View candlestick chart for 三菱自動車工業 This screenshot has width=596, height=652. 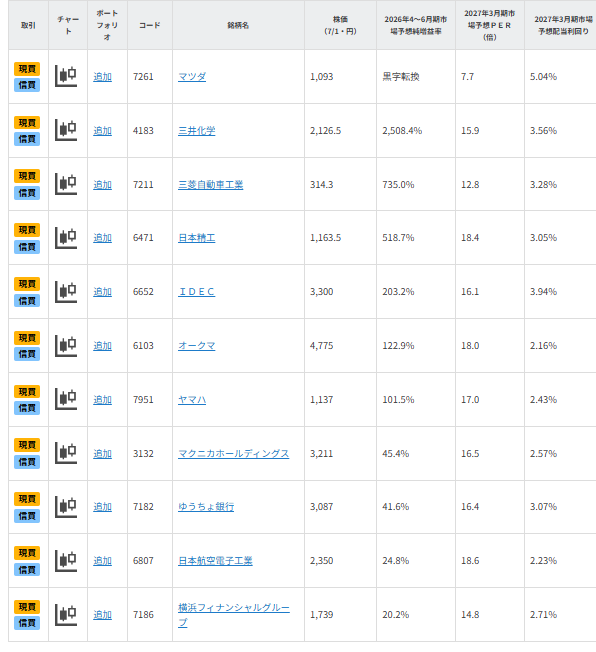pyautogui.click(x=66, y=184)
